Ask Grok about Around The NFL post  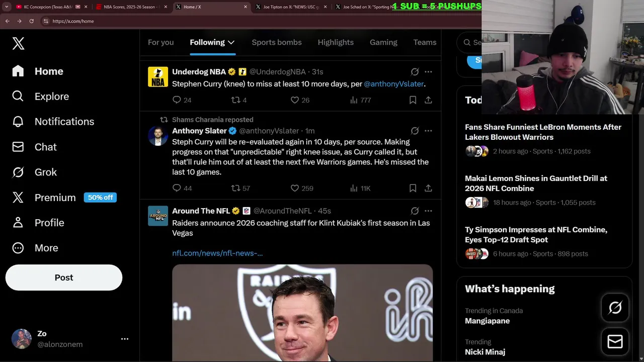415,211
